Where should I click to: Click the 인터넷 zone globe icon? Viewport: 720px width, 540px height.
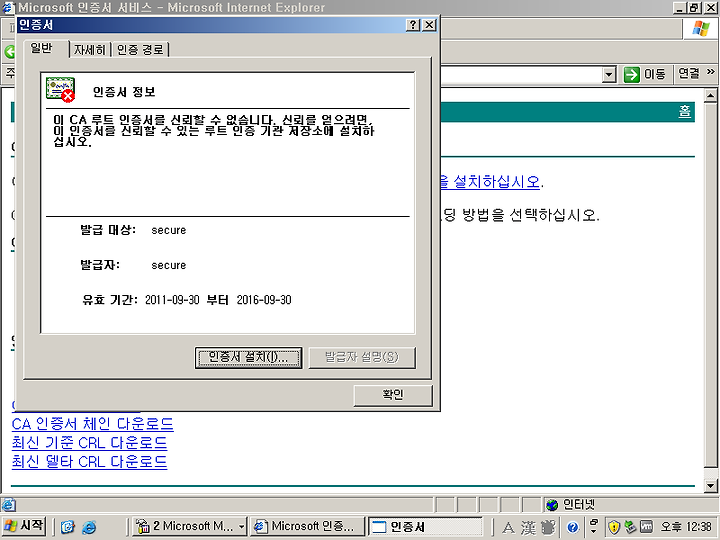pyautogui.click(x=552, y=505)
